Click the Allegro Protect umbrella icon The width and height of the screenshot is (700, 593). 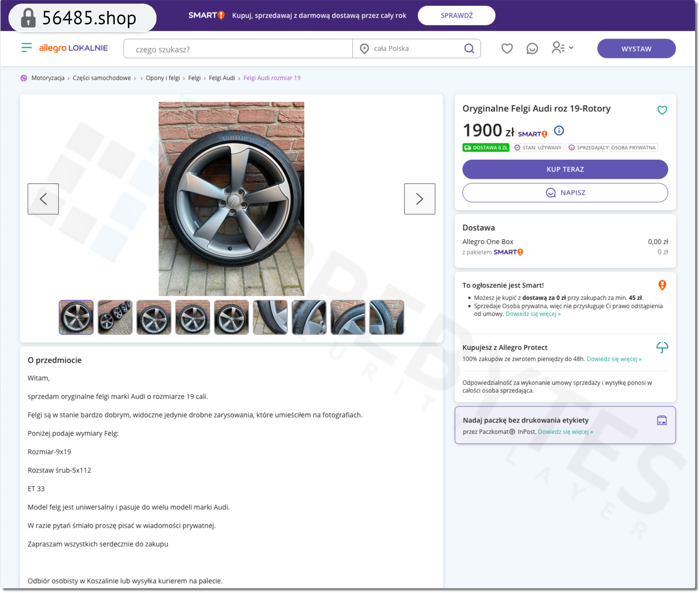[x=662, y=347]
